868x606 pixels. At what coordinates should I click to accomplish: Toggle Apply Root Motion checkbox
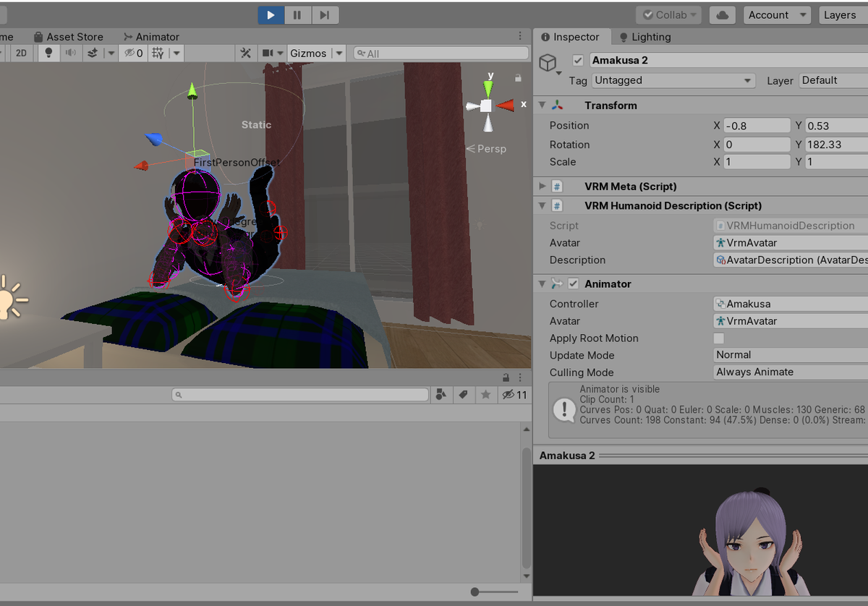(x=719, y=338)
